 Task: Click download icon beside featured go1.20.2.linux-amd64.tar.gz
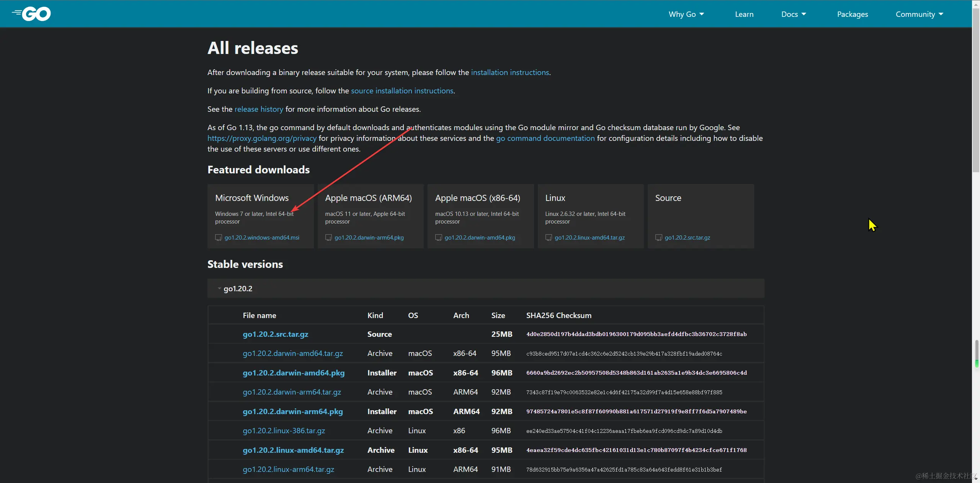point(549,238)
